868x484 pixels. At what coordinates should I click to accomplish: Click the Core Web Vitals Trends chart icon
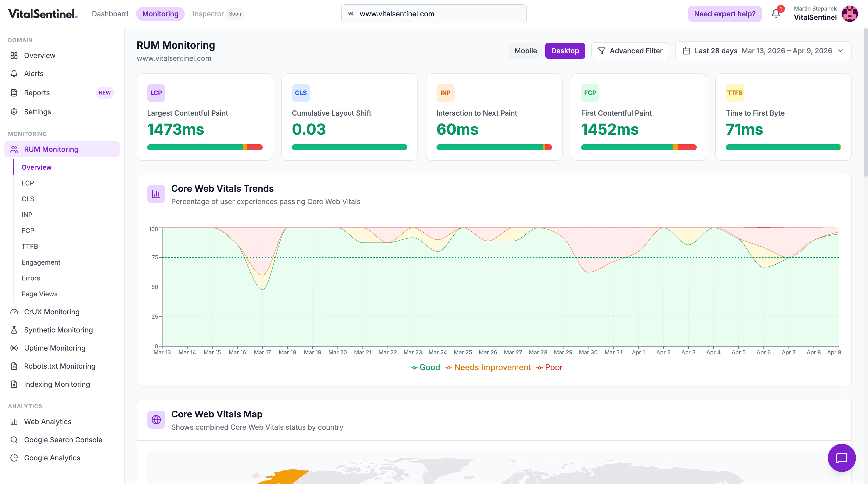point(156,194)
